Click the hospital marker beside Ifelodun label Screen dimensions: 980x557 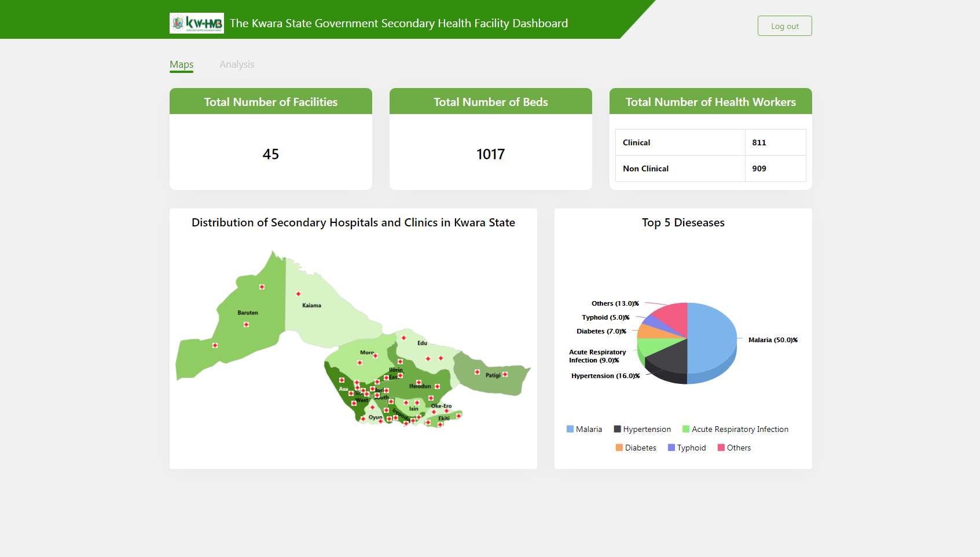[x=438, y=387]
